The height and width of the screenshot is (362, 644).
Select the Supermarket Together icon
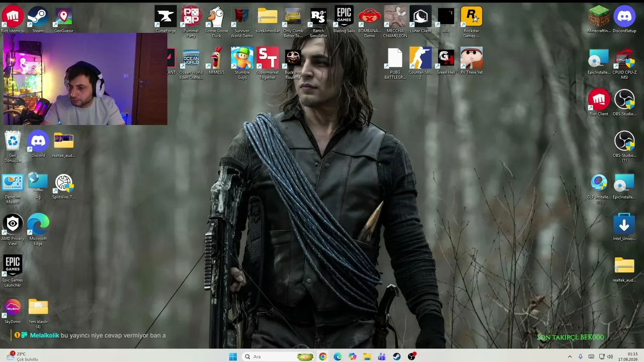point(267,64)
